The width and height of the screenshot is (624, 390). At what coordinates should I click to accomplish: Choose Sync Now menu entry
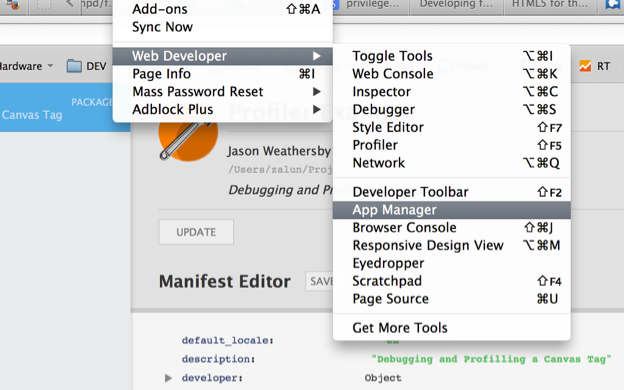(222, 27)
